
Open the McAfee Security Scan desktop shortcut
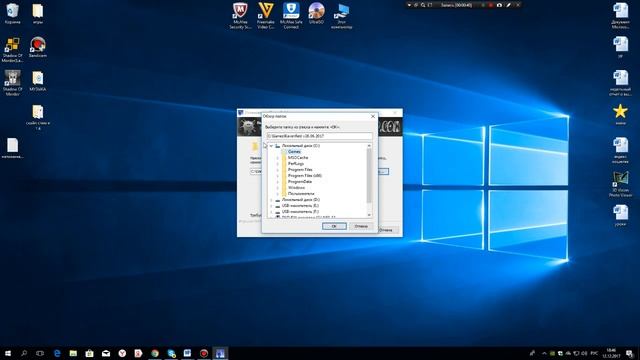(x=240, y=16)
